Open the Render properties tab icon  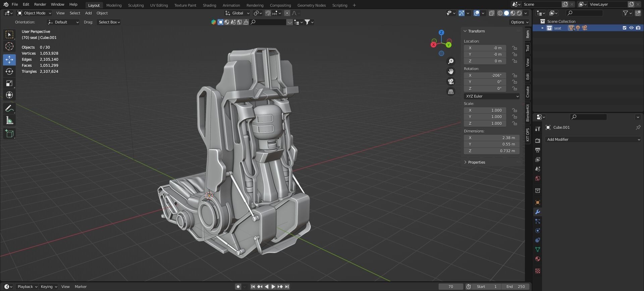(537, 140)
